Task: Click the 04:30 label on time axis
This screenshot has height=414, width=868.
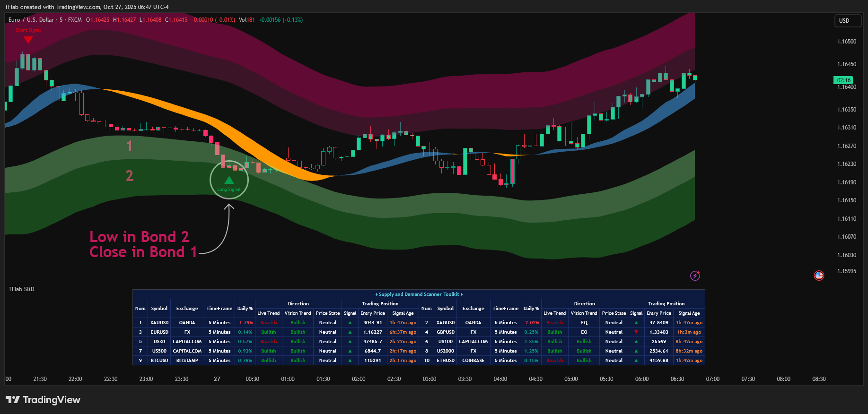Action: click(535, 379)
